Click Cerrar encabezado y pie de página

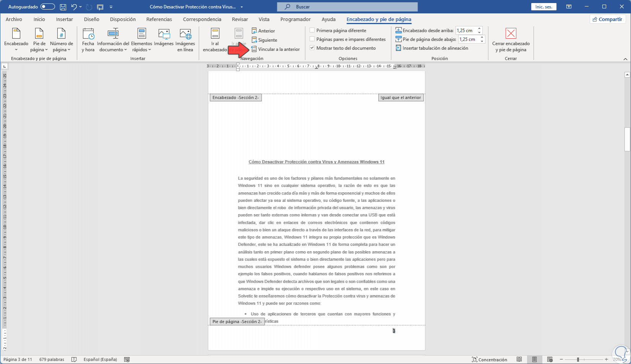pos(511,40)
